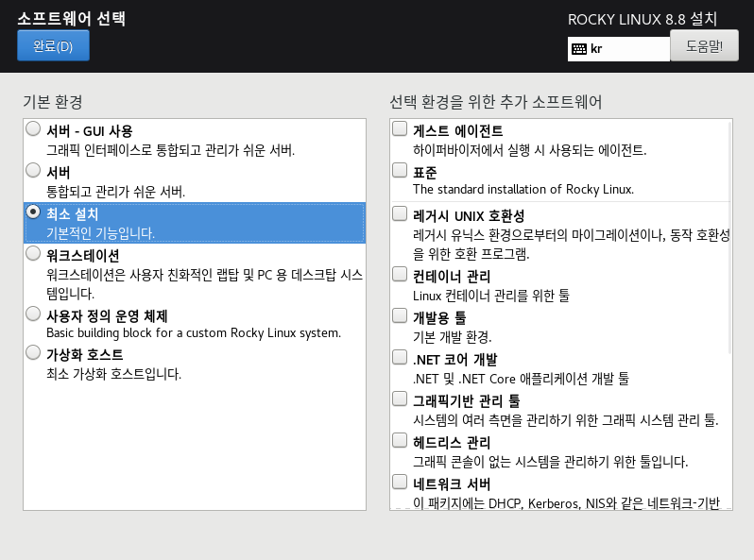
Task: Select the 사용자 정의 운영 체제 radio button
Action: pos(33,314)
